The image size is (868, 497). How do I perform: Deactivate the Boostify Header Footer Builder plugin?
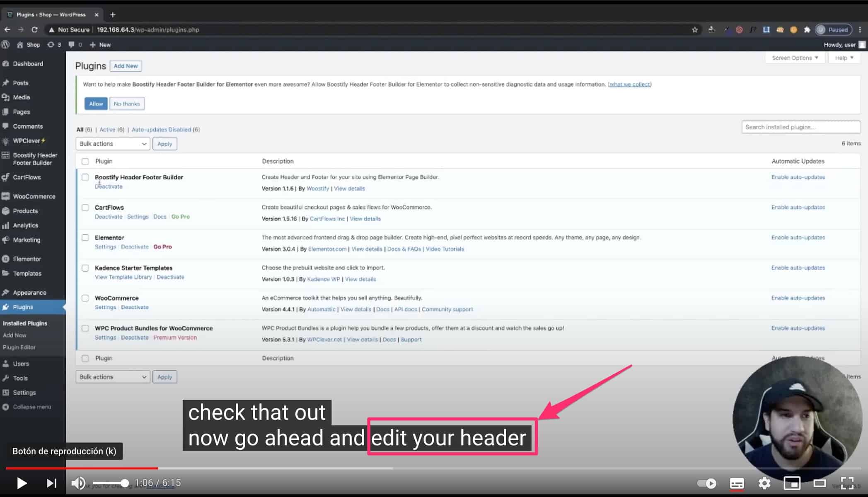point(109,187)
